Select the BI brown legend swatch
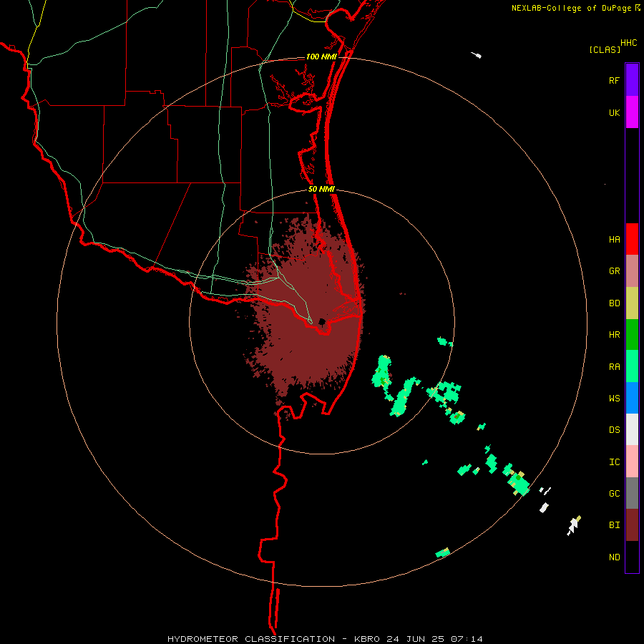 [x=632, y=525]
